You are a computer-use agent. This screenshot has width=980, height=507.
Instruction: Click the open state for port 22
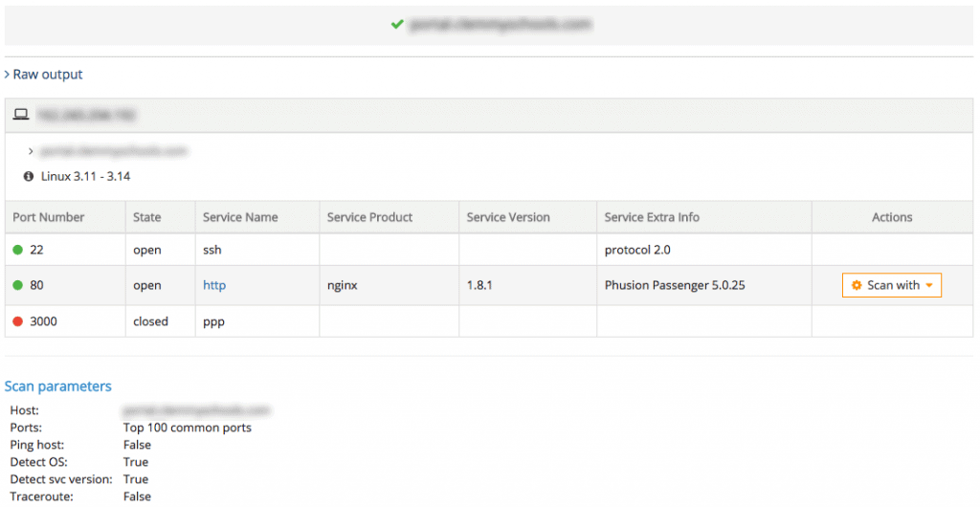146,250
